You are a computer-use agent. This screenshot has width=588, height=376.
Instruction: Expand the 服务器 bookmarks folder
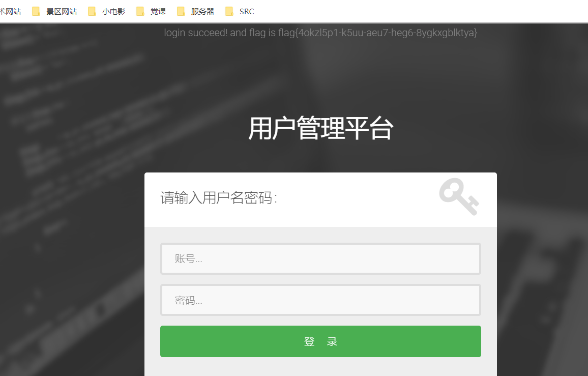(x=202, y=11)
